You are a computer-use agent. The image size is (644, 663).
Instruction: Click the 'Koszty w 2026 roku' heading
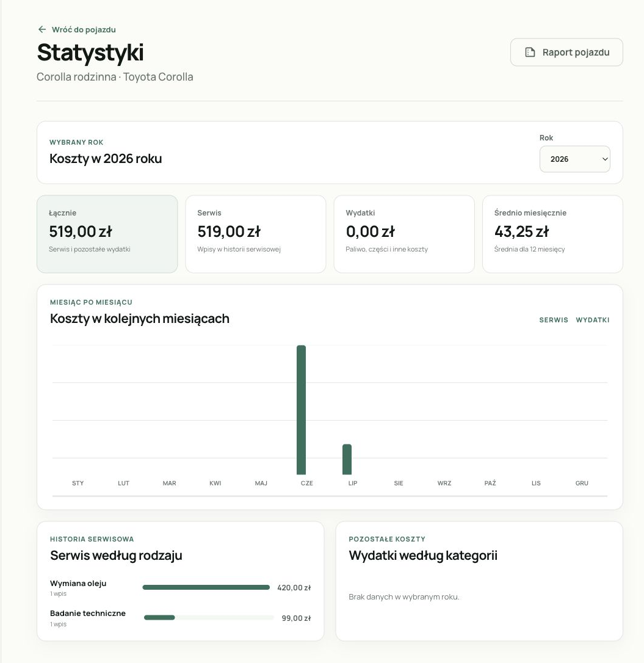pos(106,159)
